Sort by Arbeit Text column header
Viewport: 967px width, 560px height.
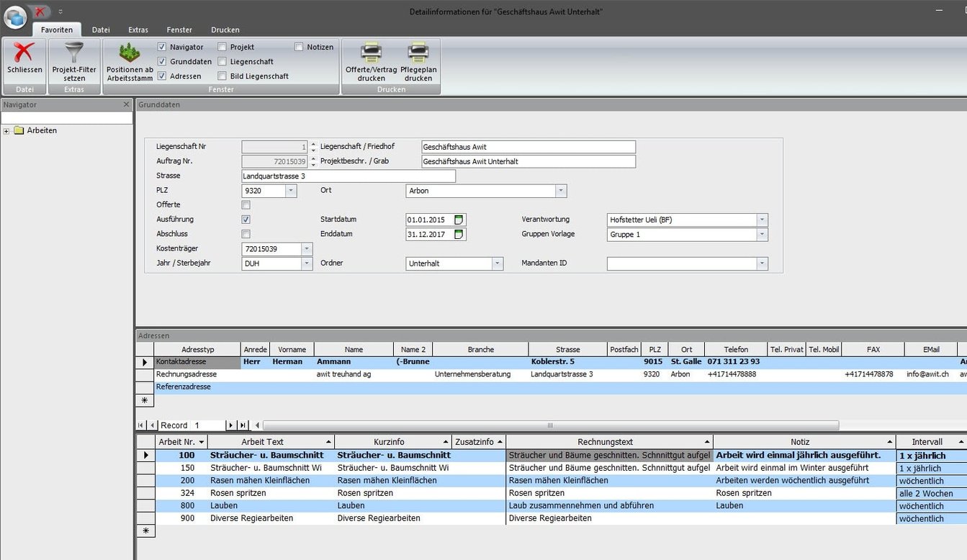pyautogui.click(x=262, y=442)
